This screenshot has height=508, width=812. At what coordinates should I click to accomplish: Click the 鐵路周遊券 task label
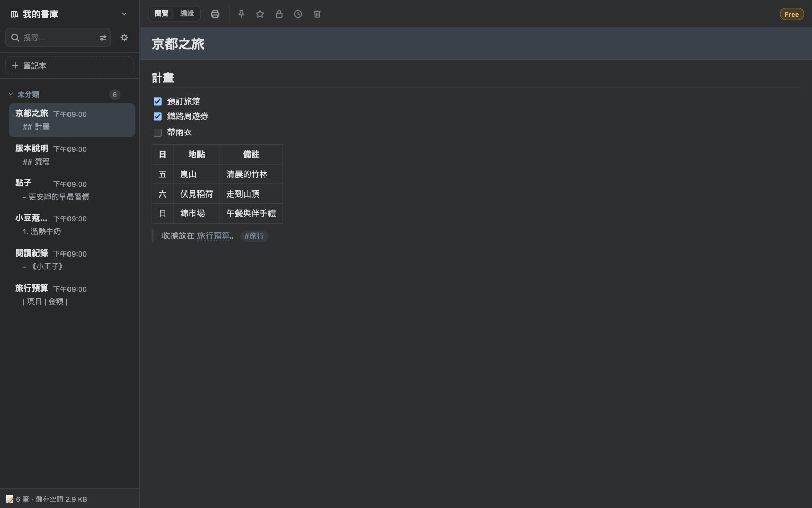[x=188, y=116]
